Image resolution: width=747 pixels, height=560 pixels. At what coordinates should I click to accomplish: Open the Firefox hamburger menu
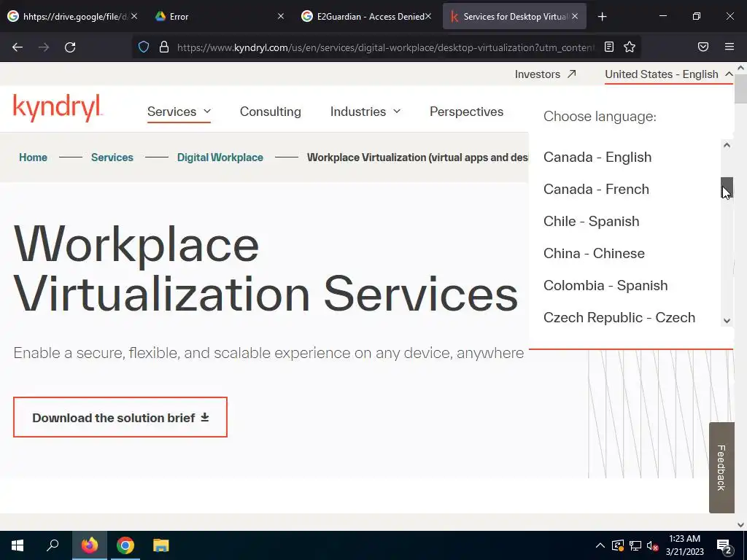(x=729, y=47)
